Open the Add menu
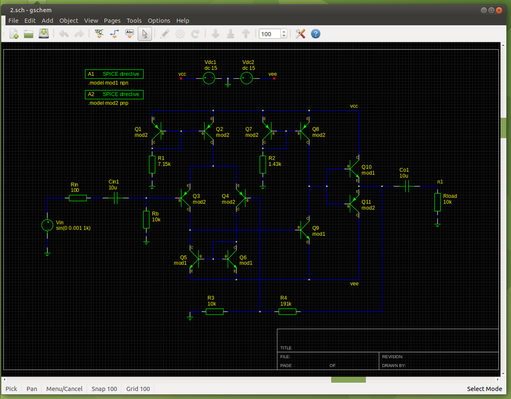This screenshot has height=399, width=511. click(x=47, y=20)
